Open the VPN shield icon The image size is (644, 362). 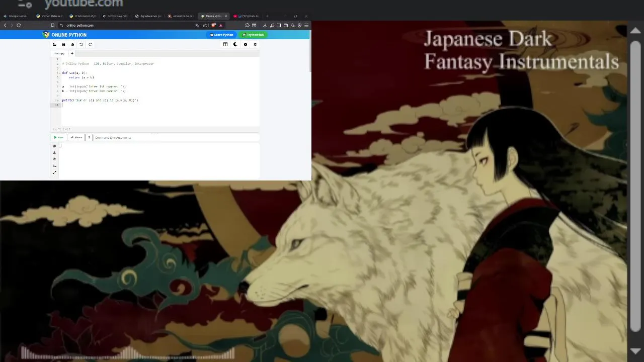(299, 25)
